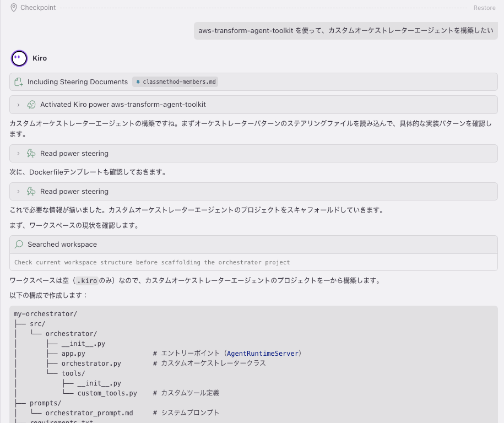Click 'Activated Kiro power aws-transform-agent-toolkit' label
This screenshot has height=423, width=504.
123,105
